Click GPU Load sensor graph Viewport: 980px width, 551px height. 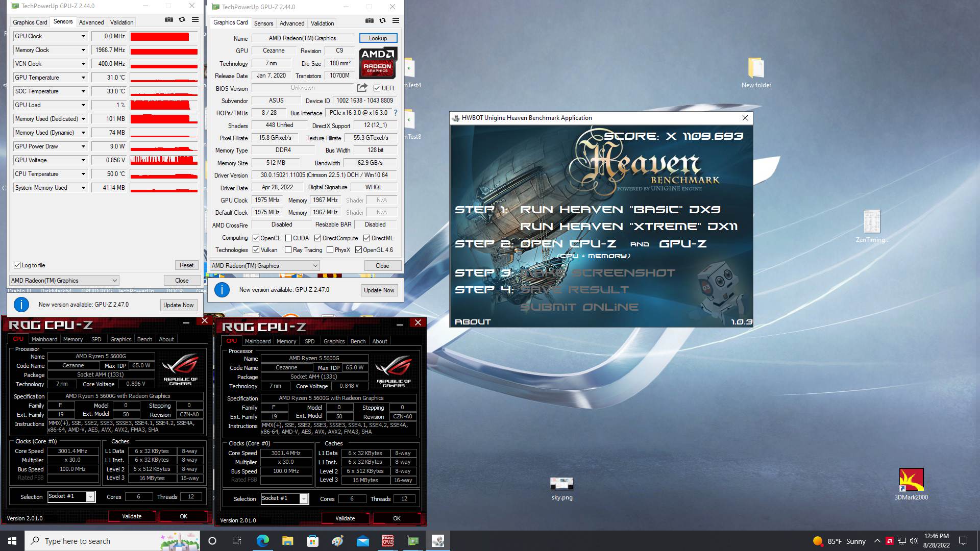[x=164, y=105]
